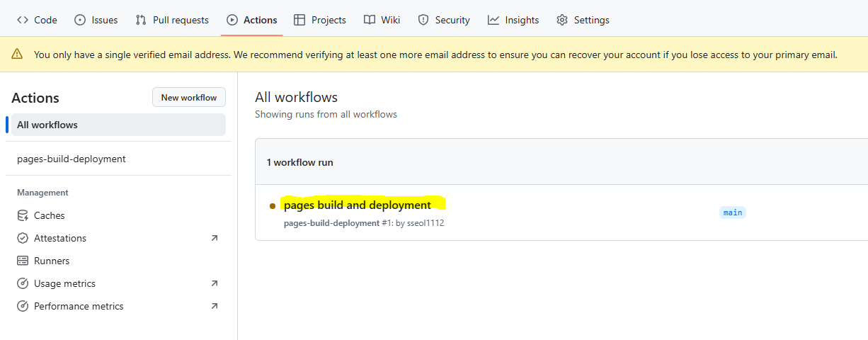This screenshot has height=340, width=868.
Task: Click the Pull requests branch icon
Action: (141, 20)
